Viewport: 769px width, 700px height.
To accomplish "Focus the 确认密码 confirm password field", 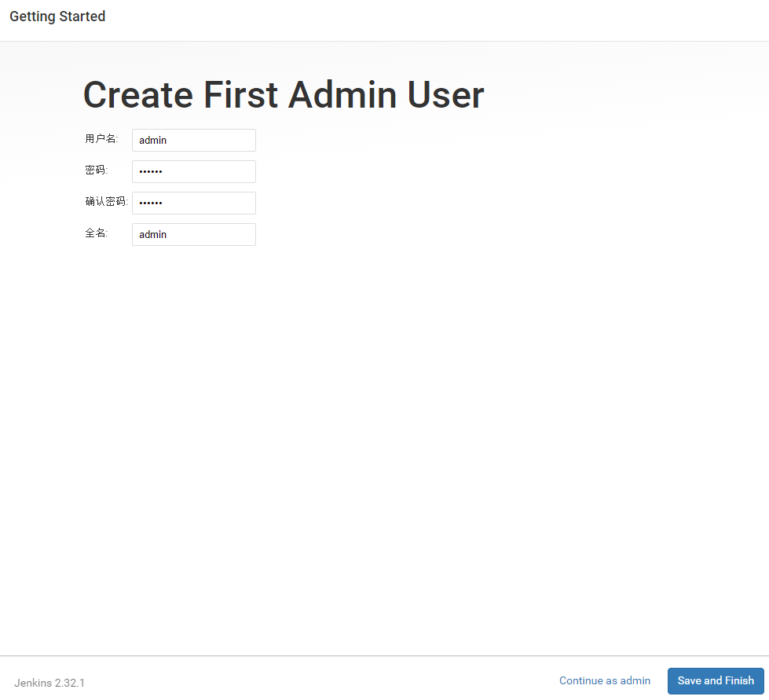I will coord(194,203).
